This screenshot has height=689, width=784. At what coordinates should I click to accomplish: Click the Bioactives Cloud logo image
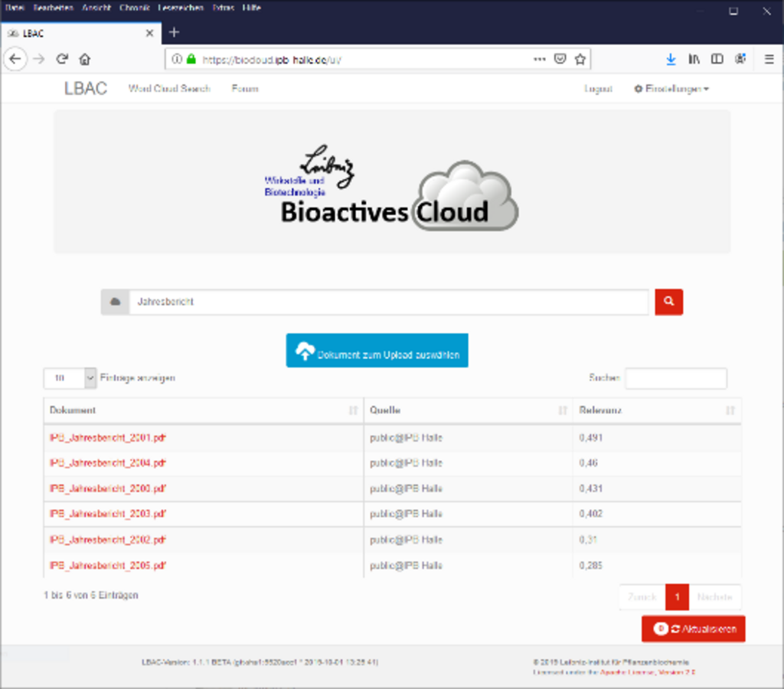tap(391, 188)
